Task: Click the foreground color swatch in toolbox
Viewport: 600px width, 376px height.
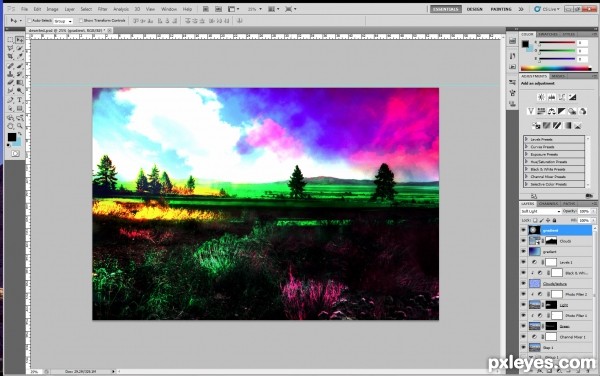Action: [x=12, y=137]
